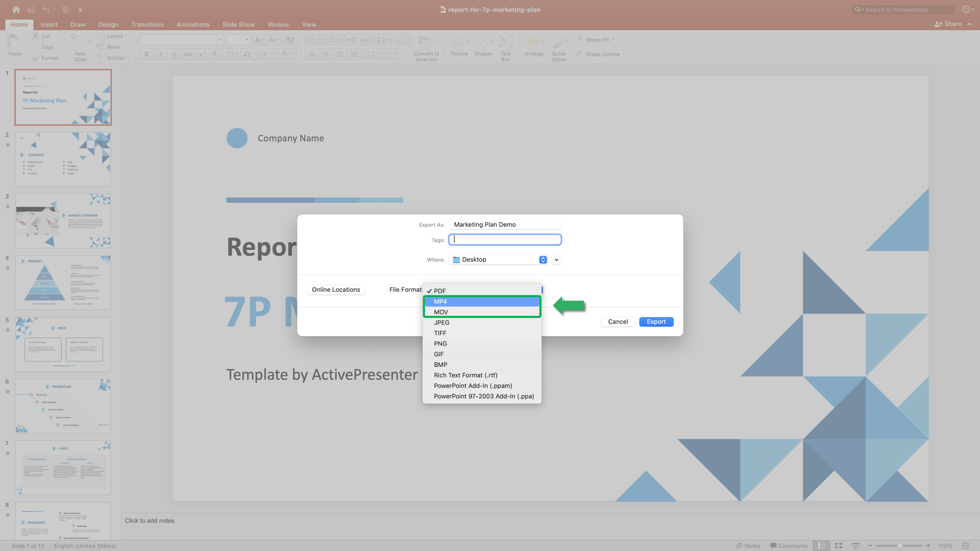The height and width of the screenshot is (551, 980).
Task: Toggle Italic formatting
Action: coord(160,54)
